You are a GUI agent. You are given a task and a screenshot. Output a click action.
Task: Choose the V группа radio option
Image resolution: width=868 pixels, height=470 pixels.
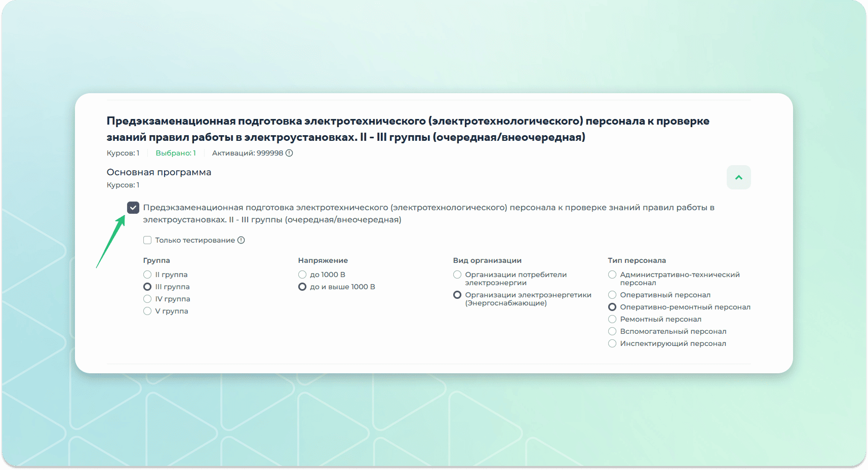(x=147, y=311)
